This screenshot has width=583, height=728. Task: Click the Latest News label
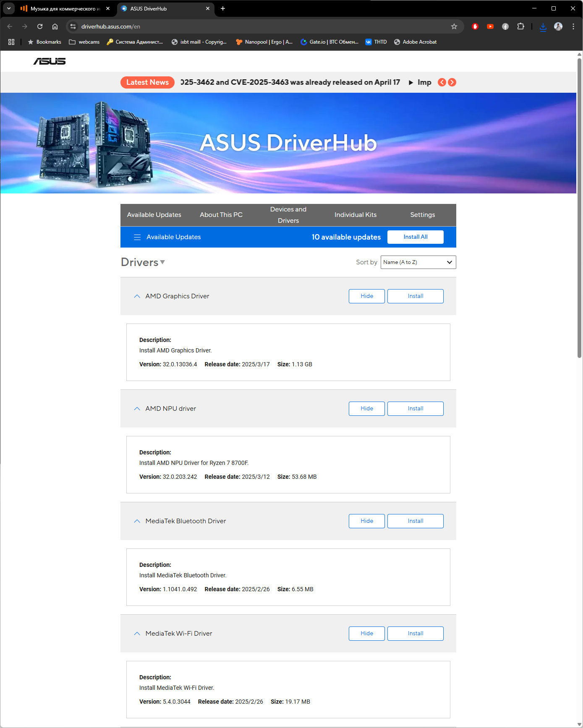click(147, 82)
